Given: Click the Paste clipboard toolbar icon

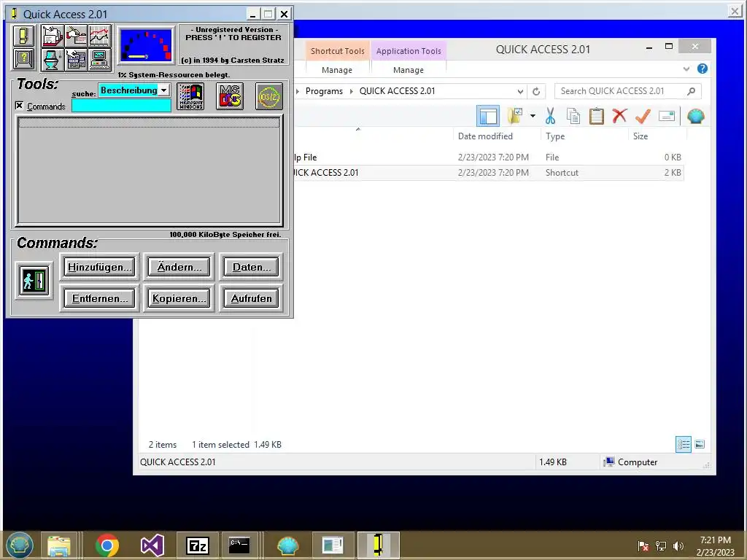Looking at the screenshot, I should click(x=597, y=116).
